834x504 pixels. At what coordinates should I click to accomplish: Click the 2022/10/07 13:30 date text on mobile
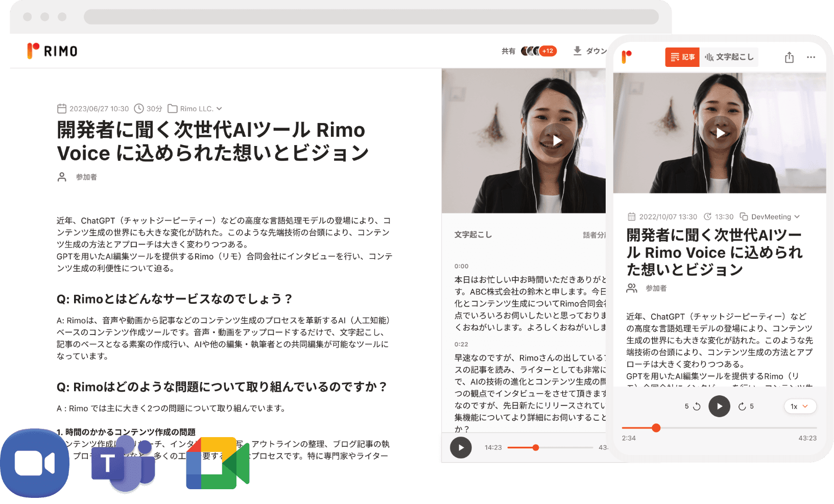(668, 217)
